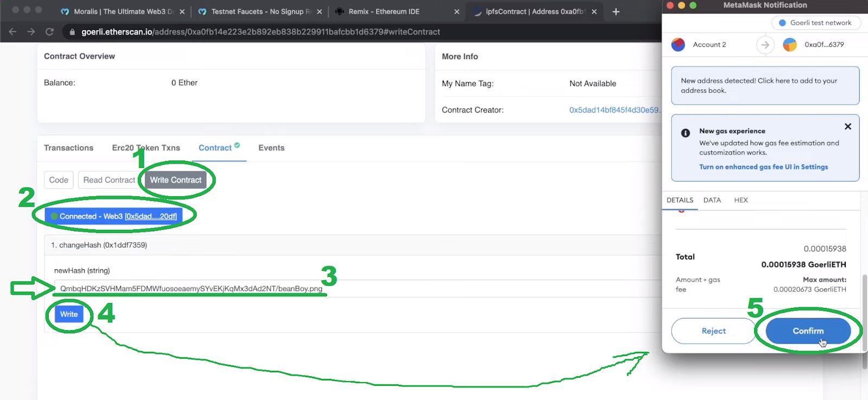
Task: Select DETAILS tab in MetaMask
Action: click(680, 200)
